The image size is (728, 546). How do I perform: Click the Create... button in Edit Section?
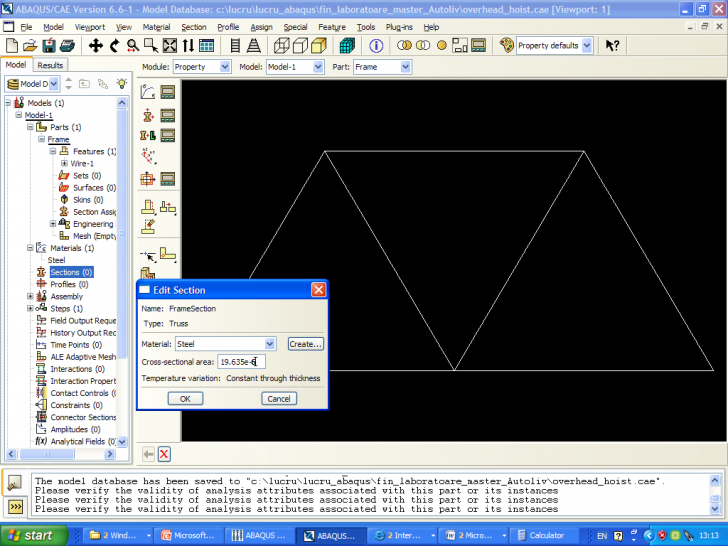(306, 344)
